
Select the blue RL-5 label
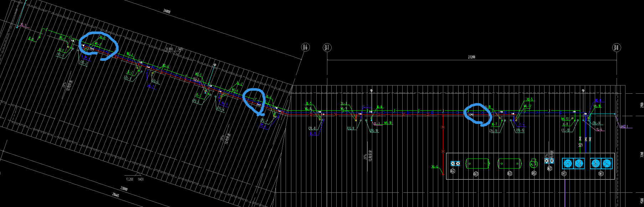[x=313, y=134]
